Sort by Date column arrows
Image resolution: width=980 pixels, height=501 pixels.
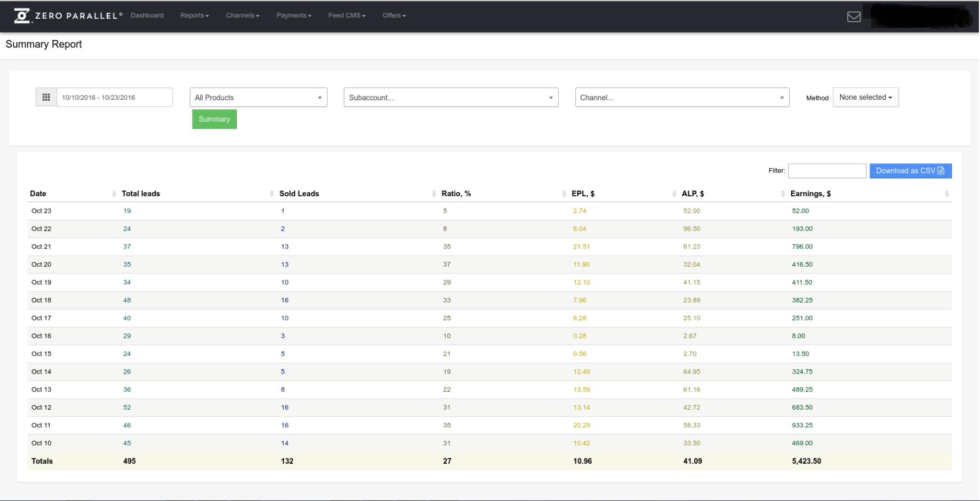point(114,194)
